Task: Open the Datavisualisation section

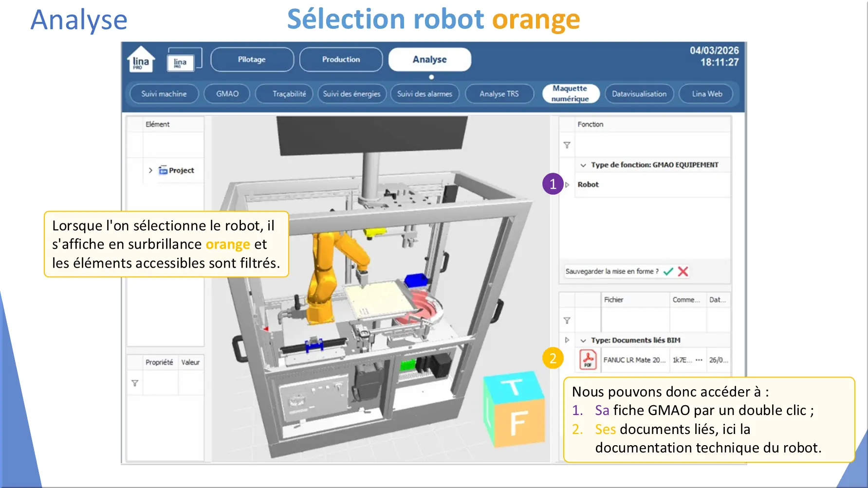Action: (639, 94)
